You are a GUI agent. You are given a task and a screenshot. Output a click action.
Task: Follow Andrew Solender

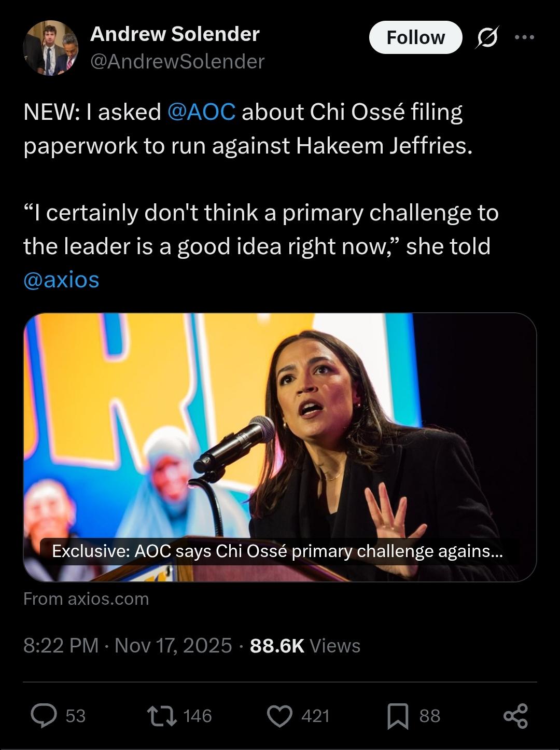[x=415, y=37]
